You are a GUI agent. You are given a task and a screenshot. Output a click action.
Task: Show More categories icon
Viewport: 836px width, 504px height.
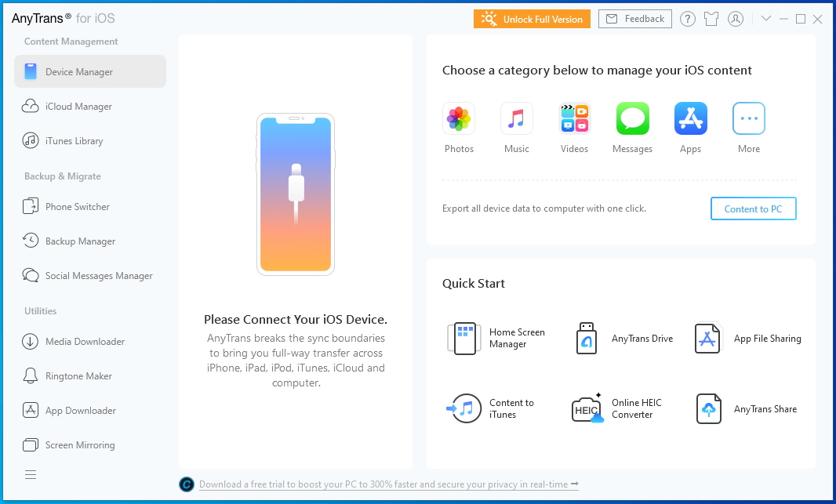(749, 118)
